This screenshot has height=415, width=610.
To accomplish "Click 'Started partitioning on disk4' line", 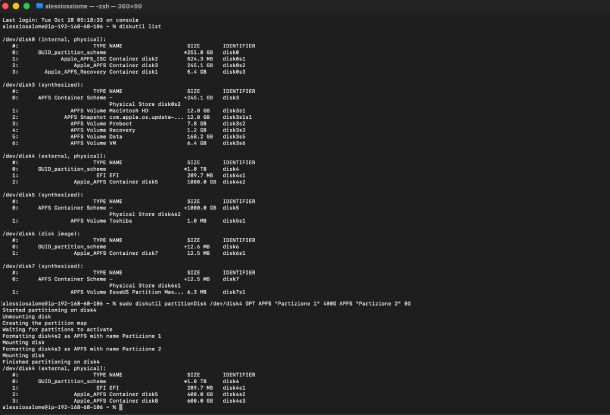I will (x=49, y=310).
